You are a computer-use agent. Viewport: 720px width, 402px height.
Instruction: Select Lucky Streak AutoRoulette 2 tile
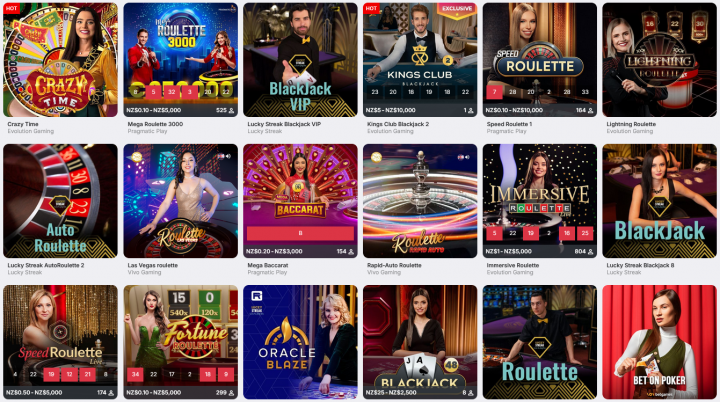point(60,201)
